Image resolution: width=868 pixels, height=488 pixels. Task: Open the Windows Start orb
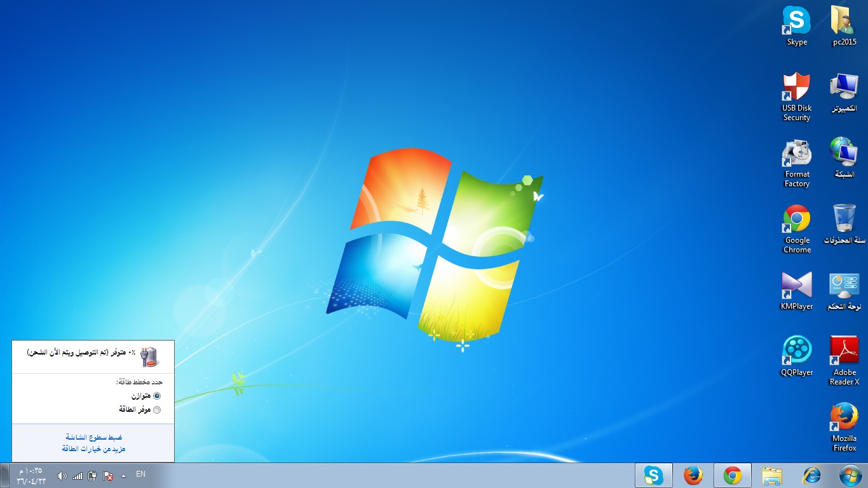[x=850, y=475]
